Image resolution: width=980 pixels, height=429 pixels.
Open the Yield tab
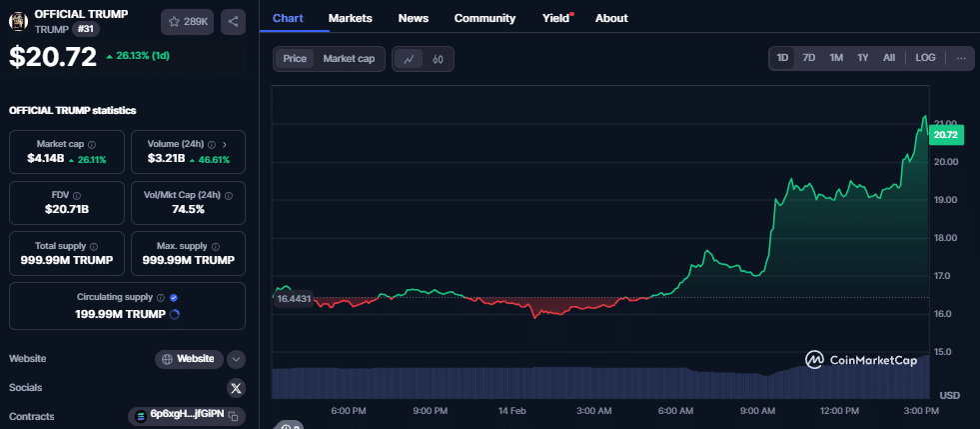[556, 18]
